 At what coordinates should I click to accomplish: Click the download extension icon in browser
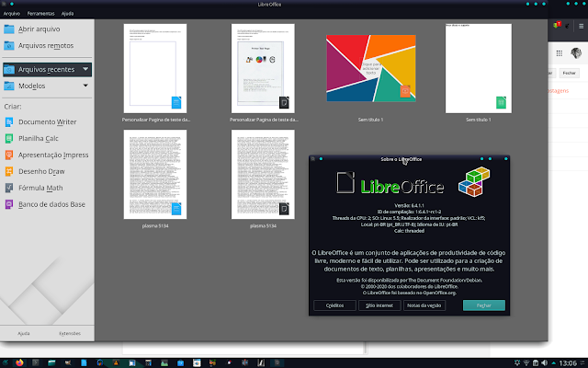tap(557, 26)
